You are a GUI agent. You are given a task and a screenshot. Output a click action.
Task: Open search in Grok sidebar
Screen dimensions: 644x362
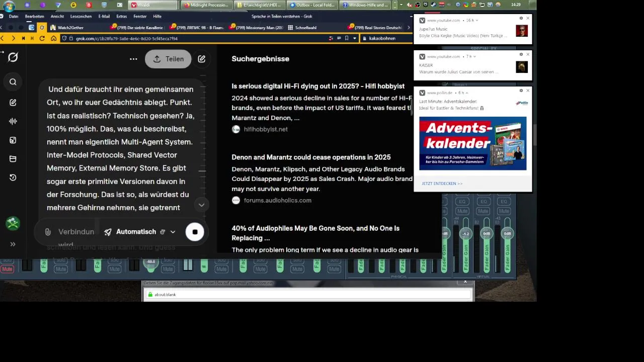13,82
